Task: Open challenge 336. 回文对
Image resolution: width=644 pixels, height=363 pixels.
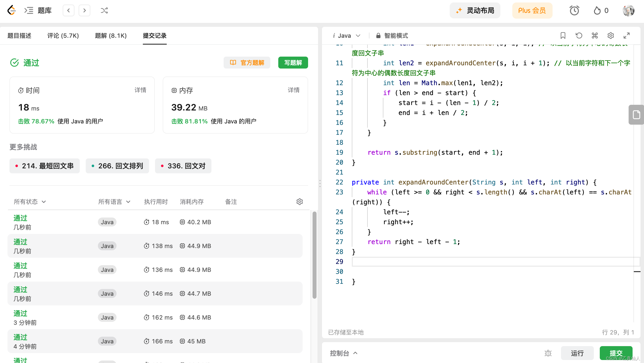Action: (183, 166)
